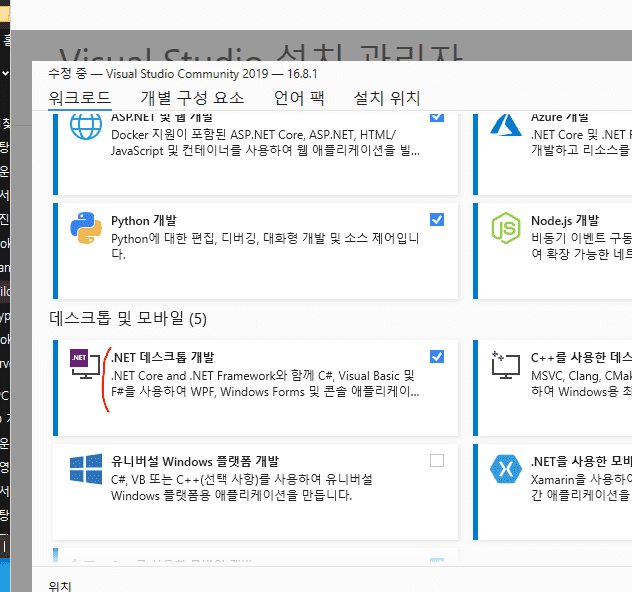The width and height of the screenshot is (632, 592).
Task: Select the 유니버설 Windows 플랫폼 개발 title
Action: click(195, 461)
